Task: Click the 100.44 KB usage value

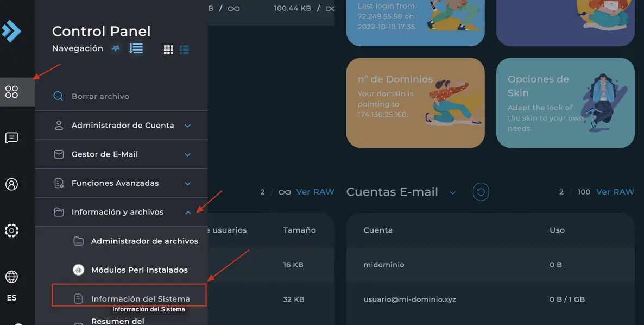Action: coord(292,8)
